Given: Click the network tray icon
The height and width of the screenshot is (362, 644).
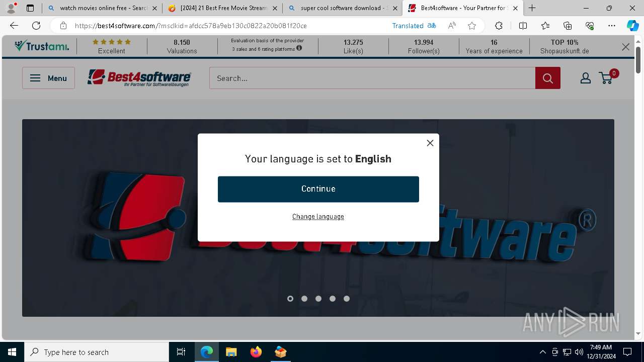Looking at the screenshot, I should [567, 352].
